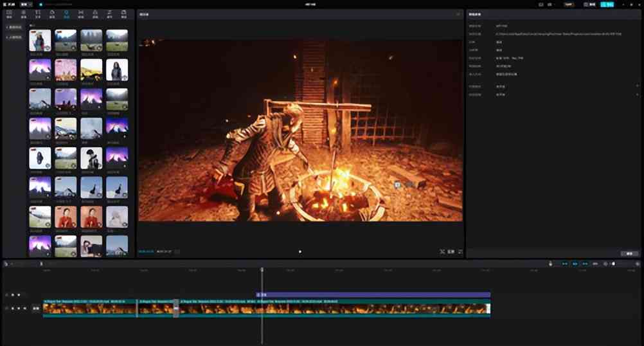Switch to the Stickers tab
This screenshot has width=644, height=346.
pos(52,14)
